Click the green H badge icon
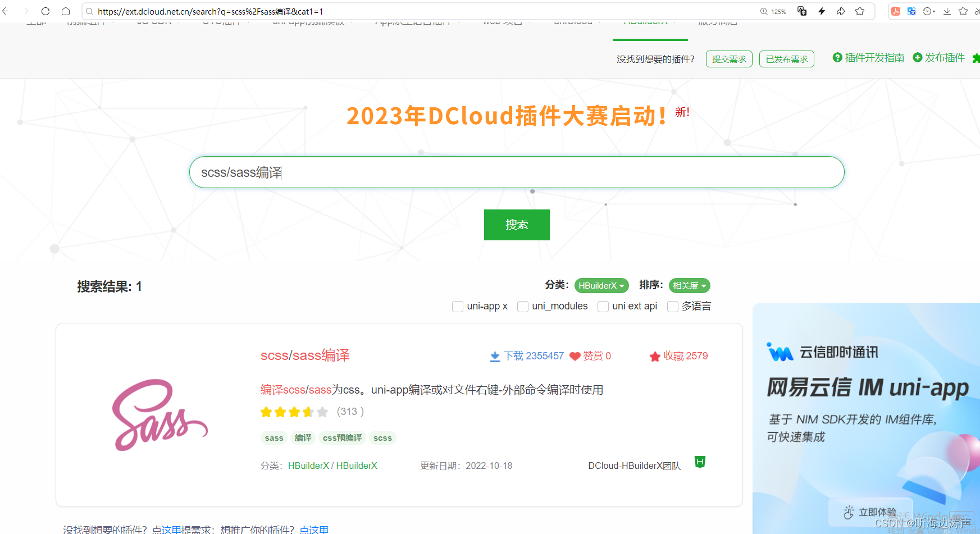This screenshot has height=534, width=980. (x=700, y=462)
